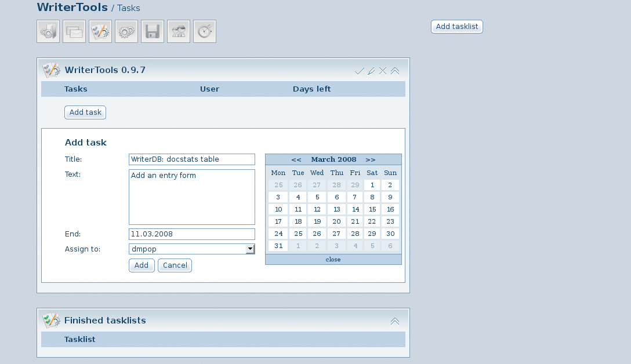The image size is (631, 364).
Task: Click the Finished tasklists heading
Action: 105,321
